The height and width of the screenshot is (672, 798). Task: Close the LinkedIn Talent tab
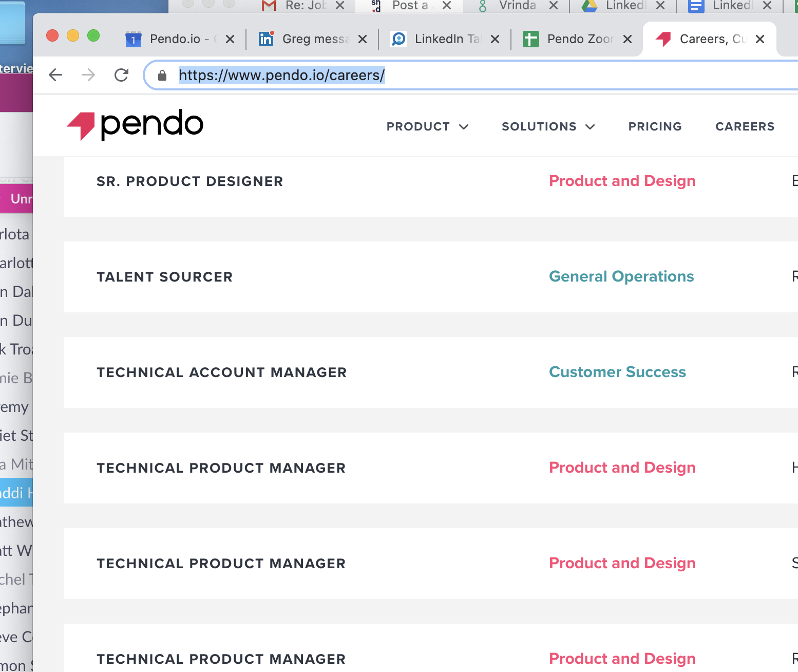tap(495, 39)
